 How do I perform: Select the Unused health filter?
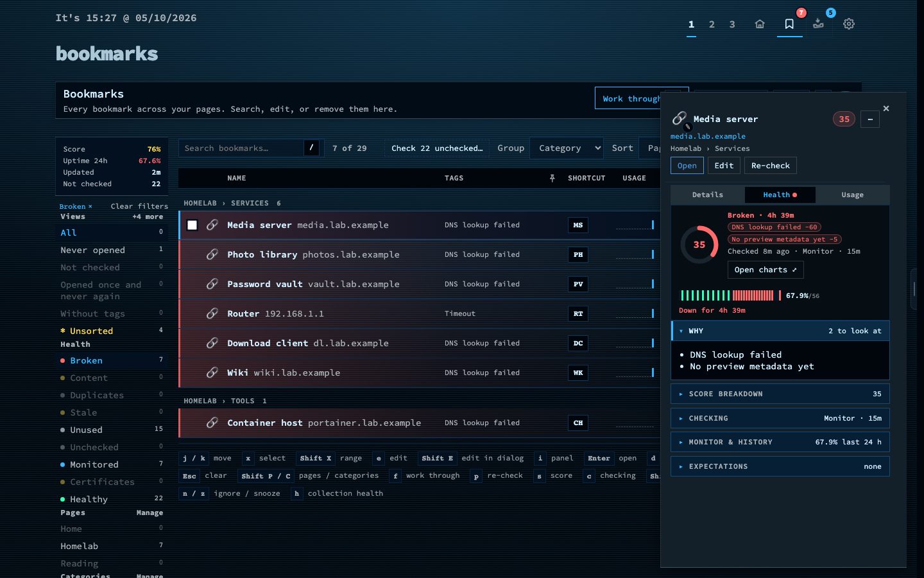(x=112, y=430)
